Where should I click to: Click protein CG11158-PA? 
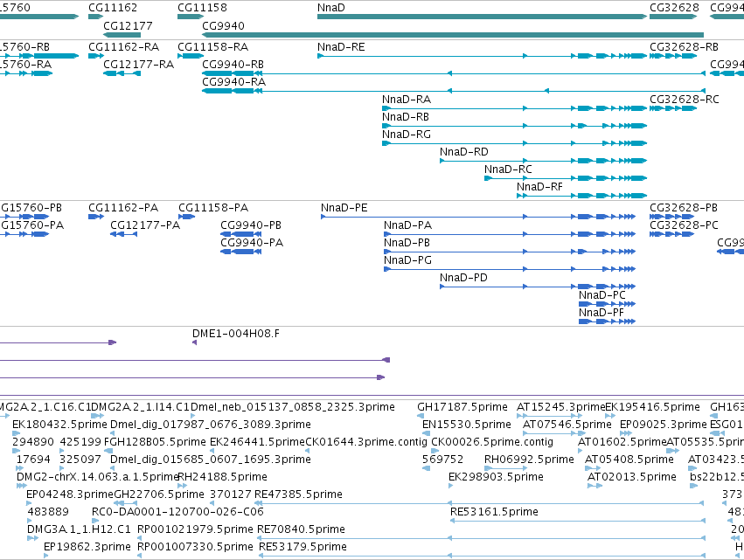pos(186,217)
